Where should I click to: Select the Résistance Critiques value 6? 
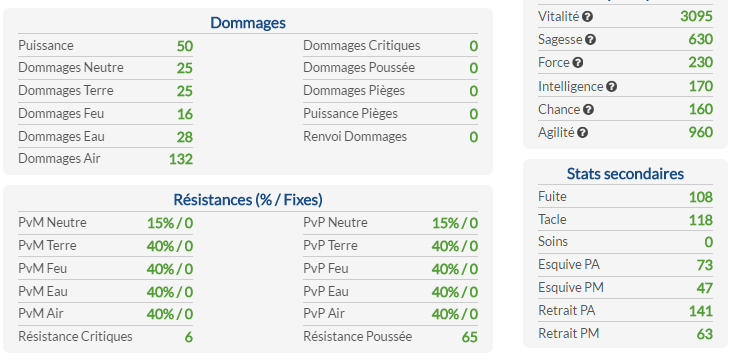(188, 337)
